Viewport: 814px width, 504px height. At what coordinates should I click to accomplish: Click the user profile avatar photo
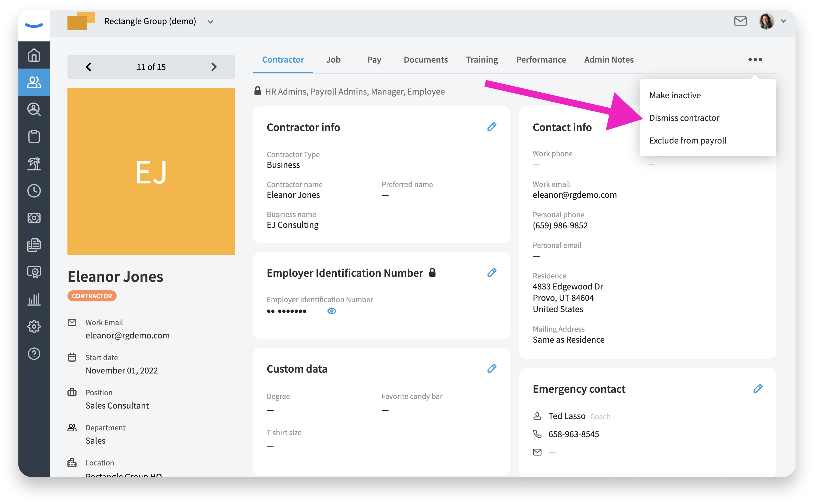coord(766,21)
